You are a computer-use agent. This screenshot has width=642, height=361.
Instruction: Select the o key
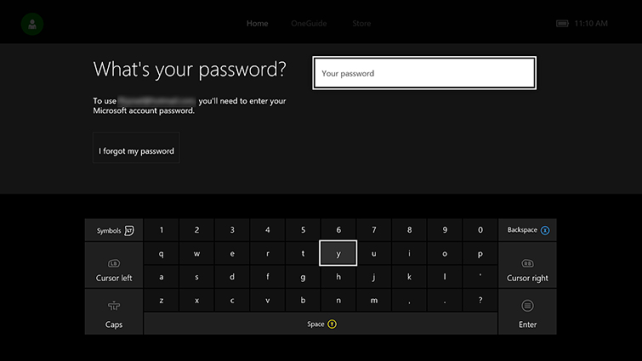pyautogui.click(x=445, y=253)
